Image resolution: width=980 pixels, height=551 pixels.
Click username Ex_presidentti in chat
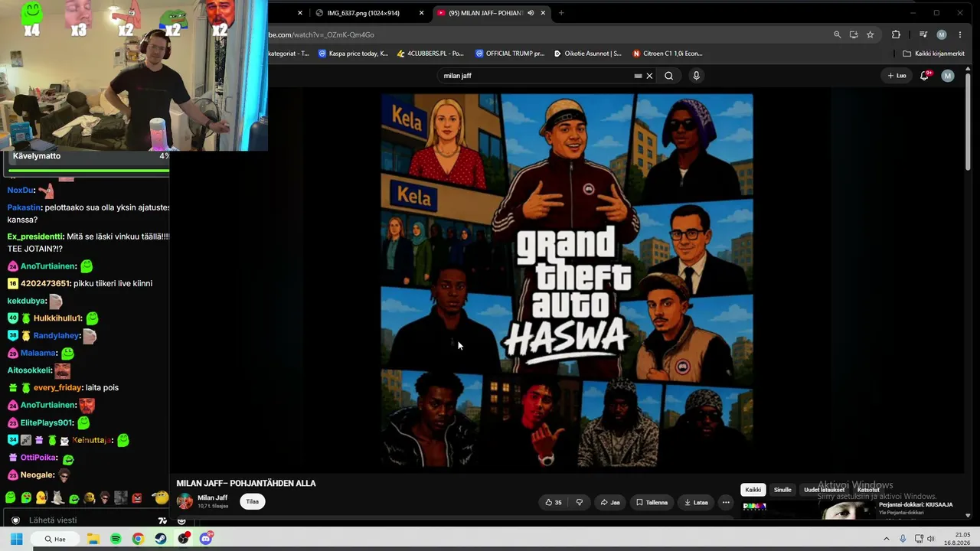(x=34, y=236)
